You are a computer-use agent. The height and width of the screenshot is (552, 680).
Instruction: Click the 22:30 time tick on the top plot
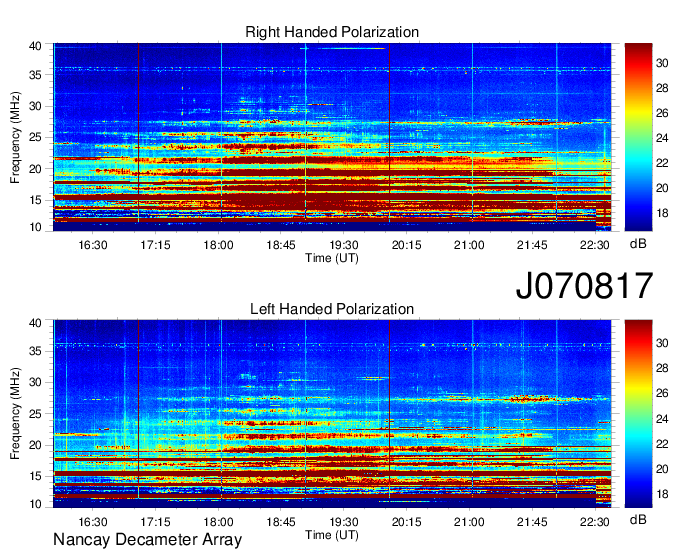click(595, 245)
